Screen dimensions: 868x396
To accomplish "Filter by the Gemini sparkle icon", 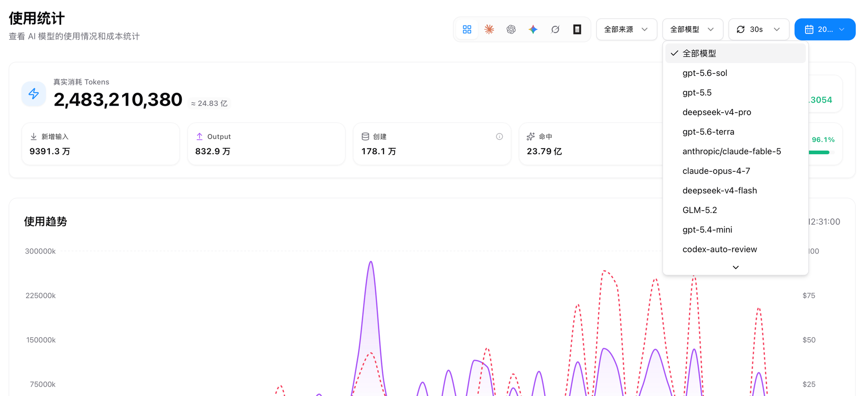I will pyautogui.click(x=533, y=29).
